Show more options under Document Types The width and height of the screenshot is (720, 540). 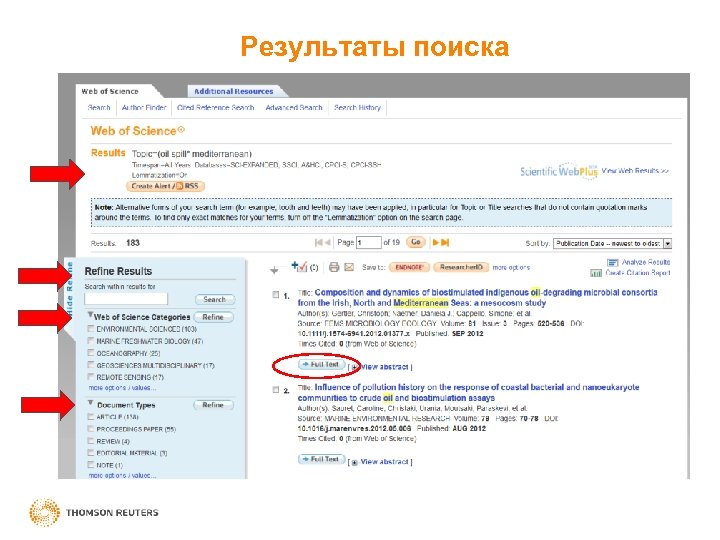click(x=122, y=475)
